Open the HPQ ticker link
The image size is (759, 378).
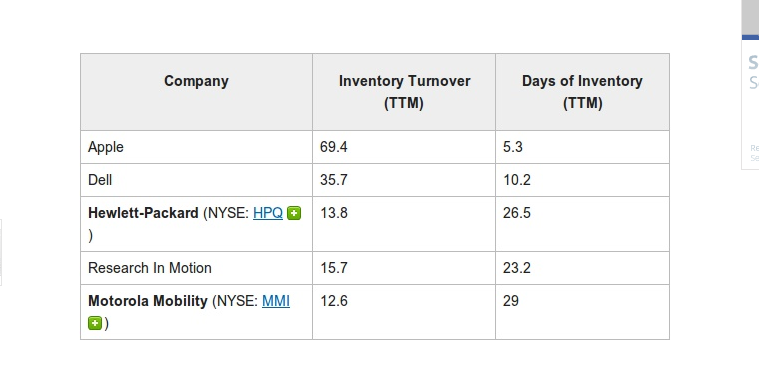click(268, 213)
